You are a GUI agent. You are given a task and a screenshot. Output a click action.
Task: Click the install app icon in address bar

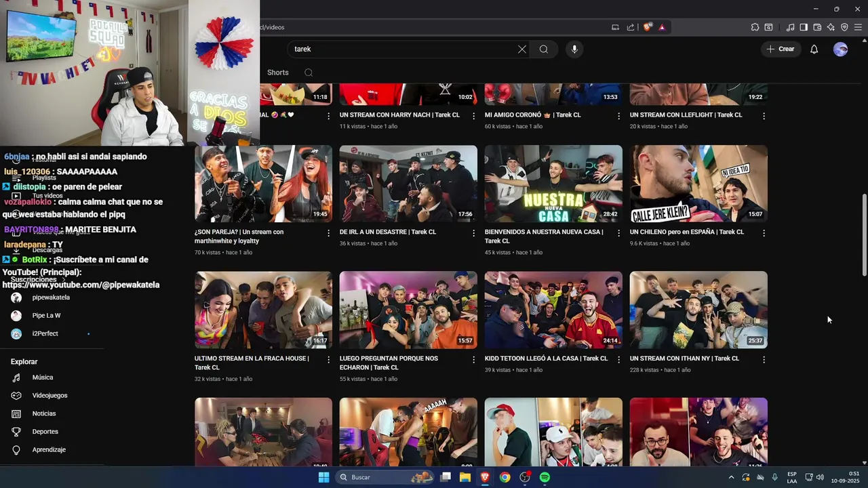(x=615, y=27)
